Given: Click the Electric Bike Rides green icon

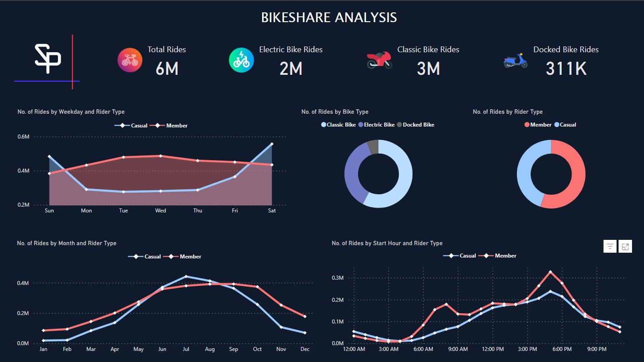Looking at the screenshot, I should (x=241, y=60).
